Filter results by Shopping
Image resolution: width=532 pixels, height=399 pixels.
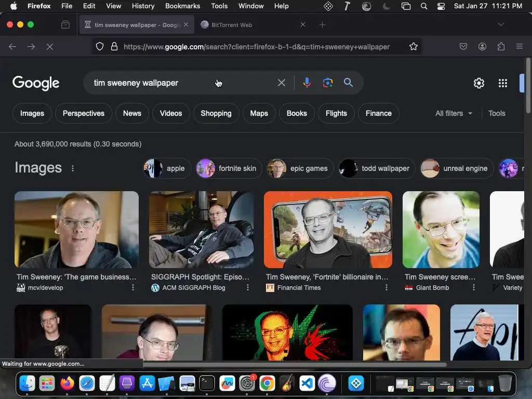coord(216,113)
